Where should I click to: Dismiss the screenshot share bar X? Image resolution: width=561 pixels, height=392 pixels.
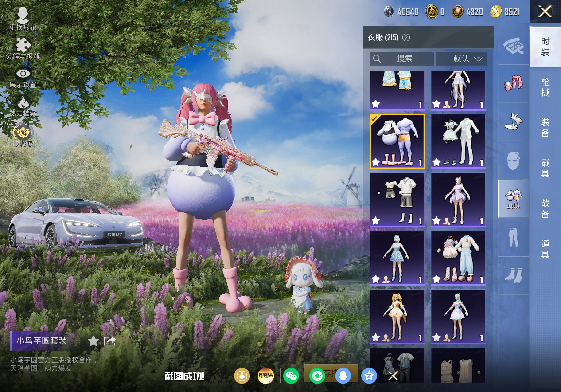click(393, 376)
